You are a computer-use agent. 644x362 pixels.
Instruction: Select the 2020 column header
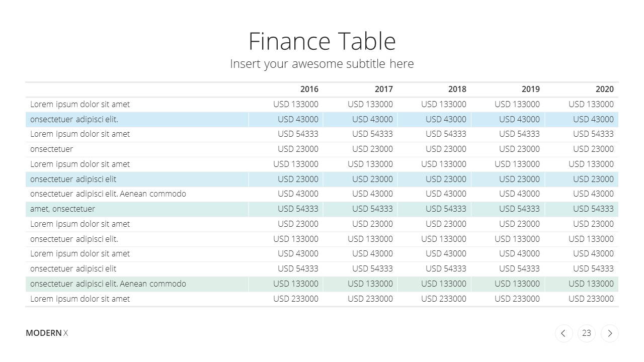(x=604, y=89)
